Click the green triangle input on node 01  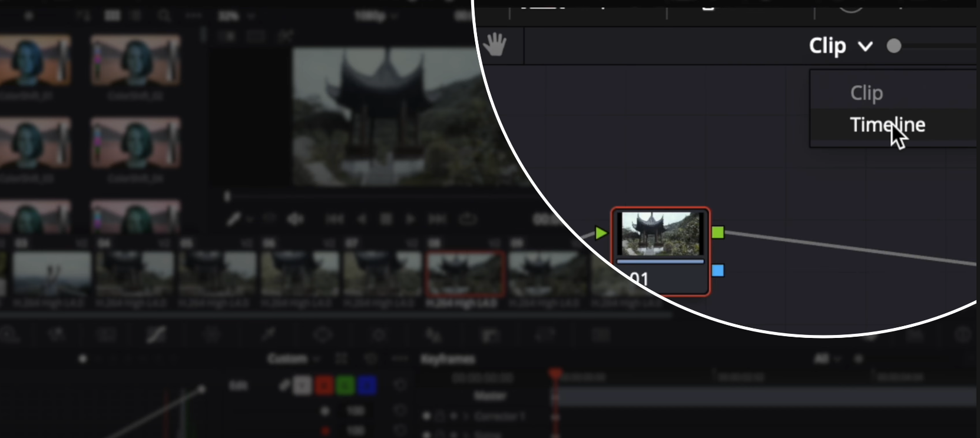[601, 233]
